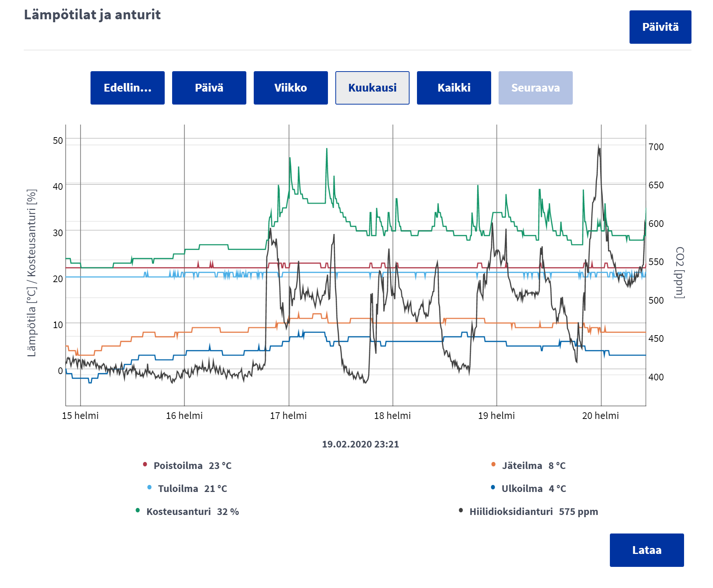
Task: Click the Päivitä refresh button
Action: [660, 27]
